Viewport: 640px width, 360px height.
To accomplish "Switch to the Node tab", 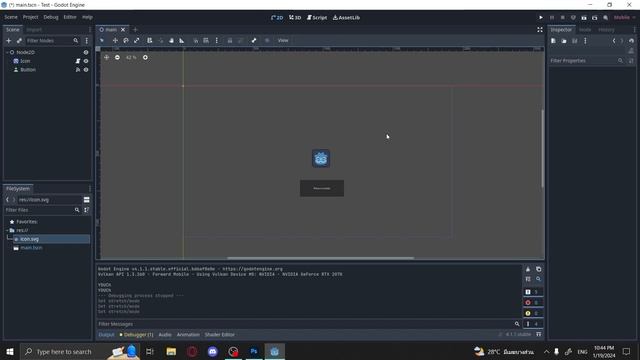I will [x=585, y=29].
